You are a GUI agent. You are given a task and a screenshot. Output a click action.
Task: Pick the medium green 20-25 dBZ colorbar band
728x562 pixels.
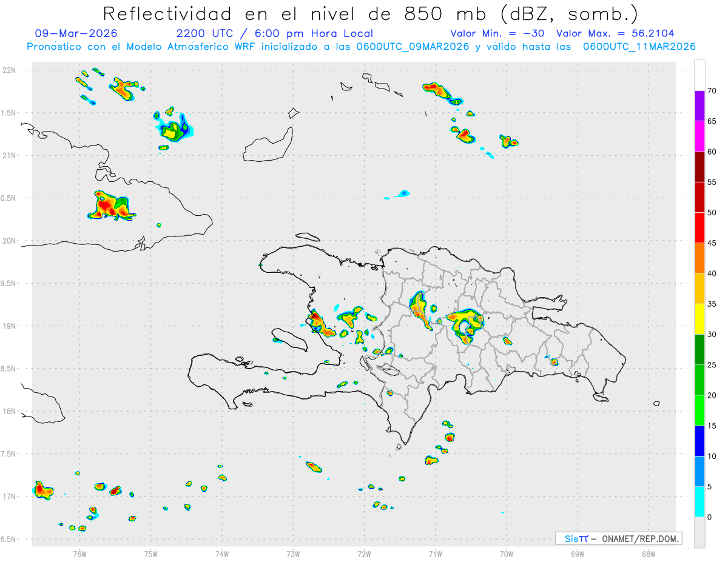(699, 380)
